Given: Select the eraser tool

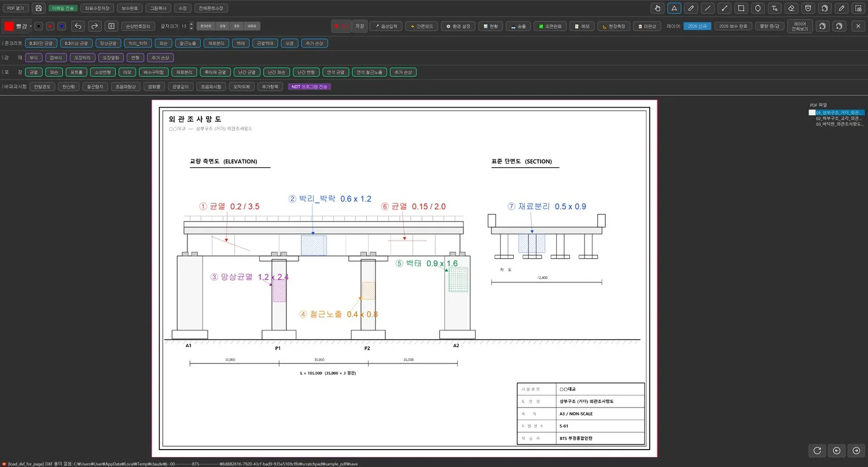Looking at the screenshot, I should point(792,8).
